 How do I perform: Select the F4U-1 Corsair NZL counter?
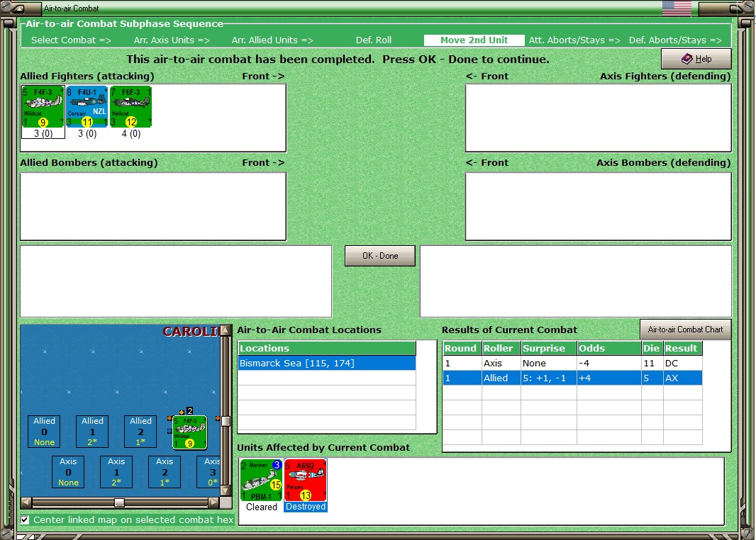point(87,106)
